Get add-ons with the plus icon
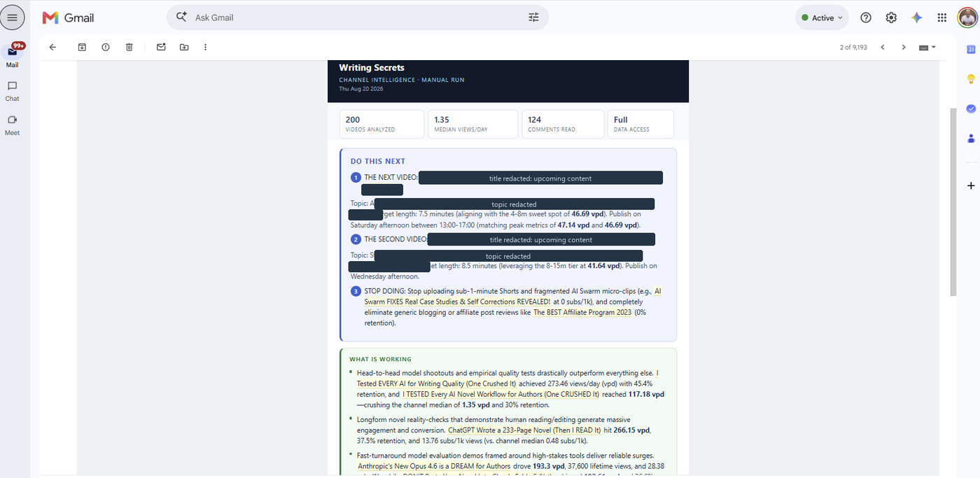This screenshot has width=980, height=478. tap(971, 185)
